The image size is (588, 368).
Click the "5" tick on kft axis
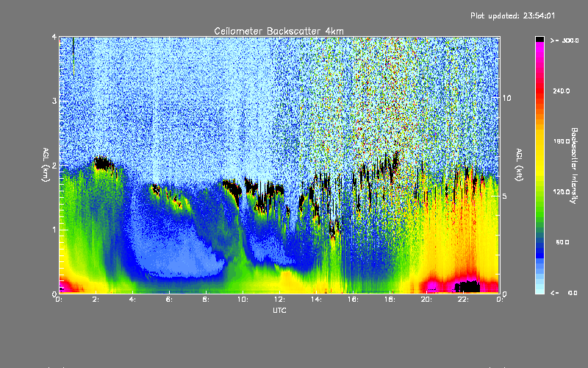click(x=505, y=196)
